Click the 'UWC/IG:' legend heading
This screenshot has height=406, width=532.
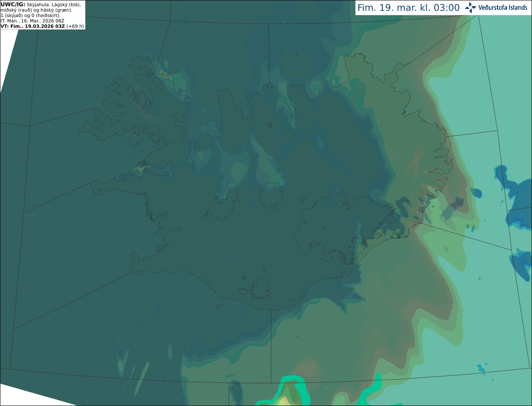point(13,4)
